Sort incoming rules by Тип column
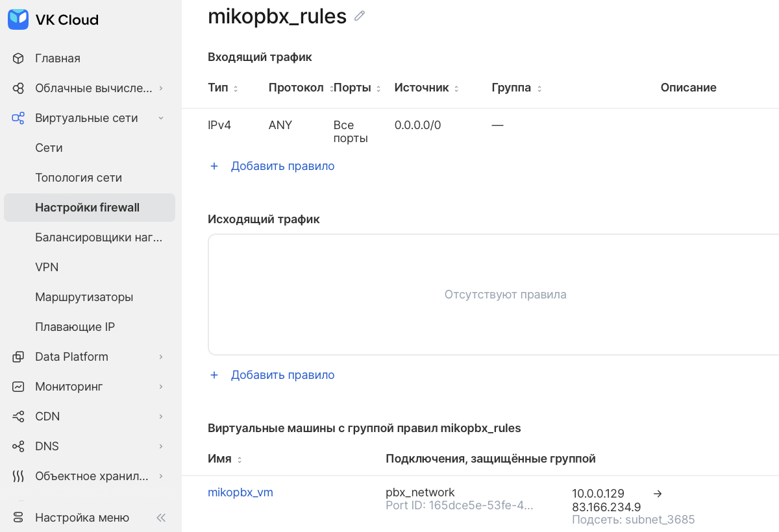This screenshot has height=532, width=779. (236, 88)
